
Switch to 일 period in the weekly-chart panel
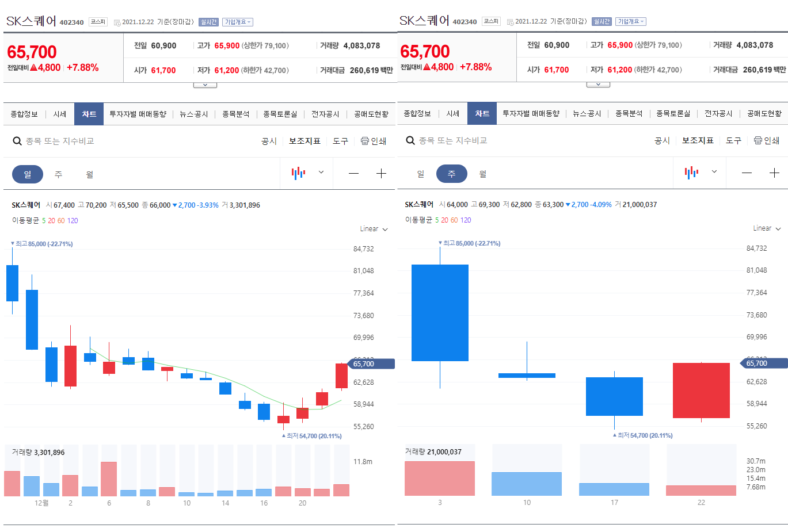421,174
